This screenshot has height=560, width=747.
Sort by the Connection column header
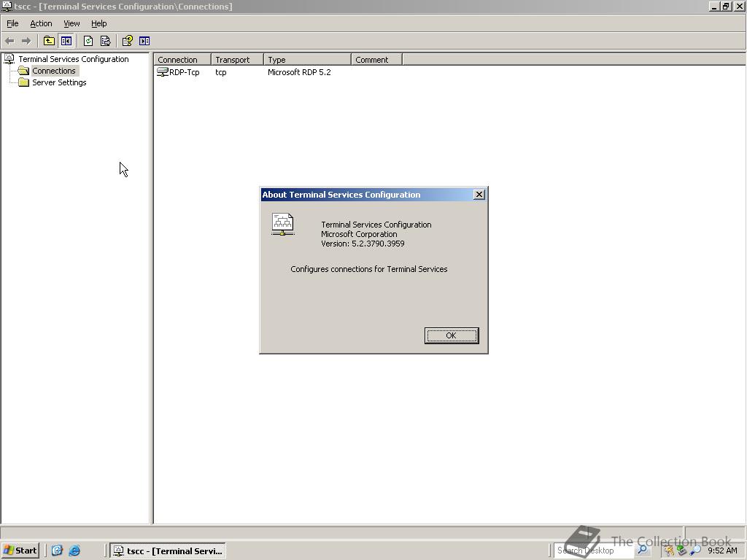pyautogui.click(x=182, y=60)
